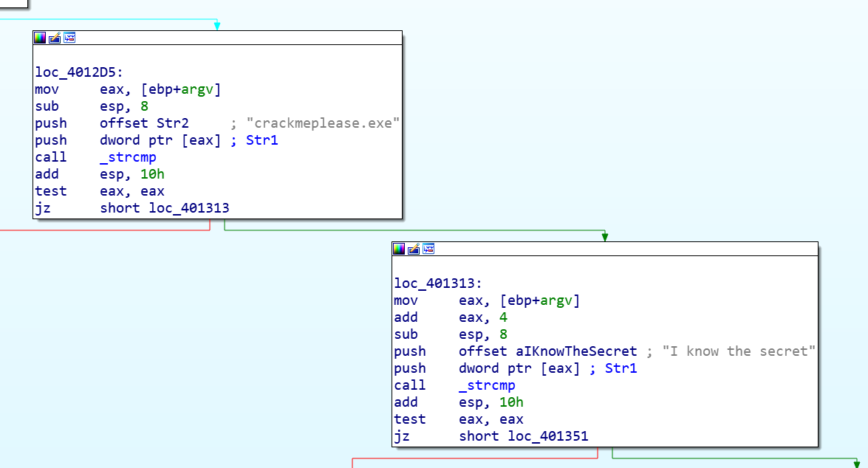This screenshot has height=468, width=868.
Task: Click 'sub esp, 8' in loc_401313 block
Action: (450, 334)
